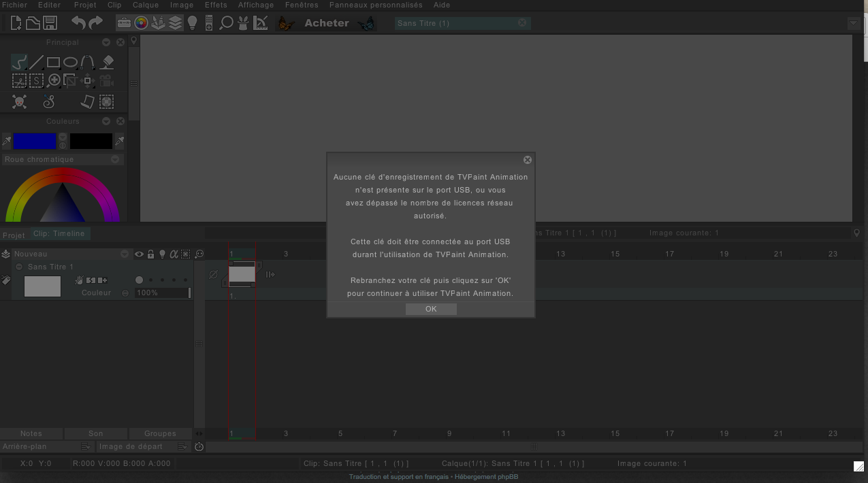Screen dimensions: 868x483
Task: Toggle the alpha preserve transparency icon
Action: point(174,254)
